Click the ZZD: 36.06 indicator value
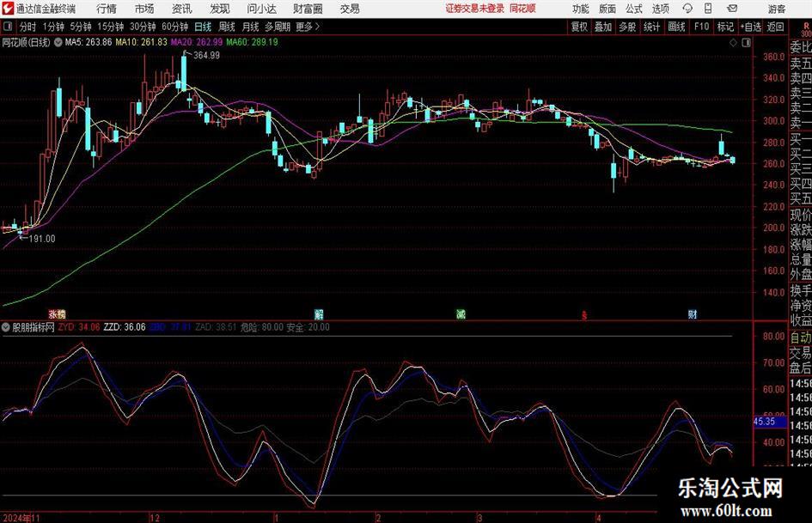Screen dimensions: 812x523 tap(125, 327)
